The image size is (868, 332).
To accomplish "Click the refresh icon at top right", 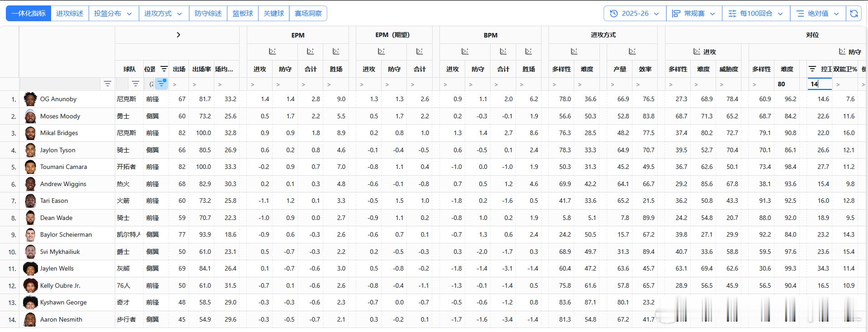I will 854,14.
